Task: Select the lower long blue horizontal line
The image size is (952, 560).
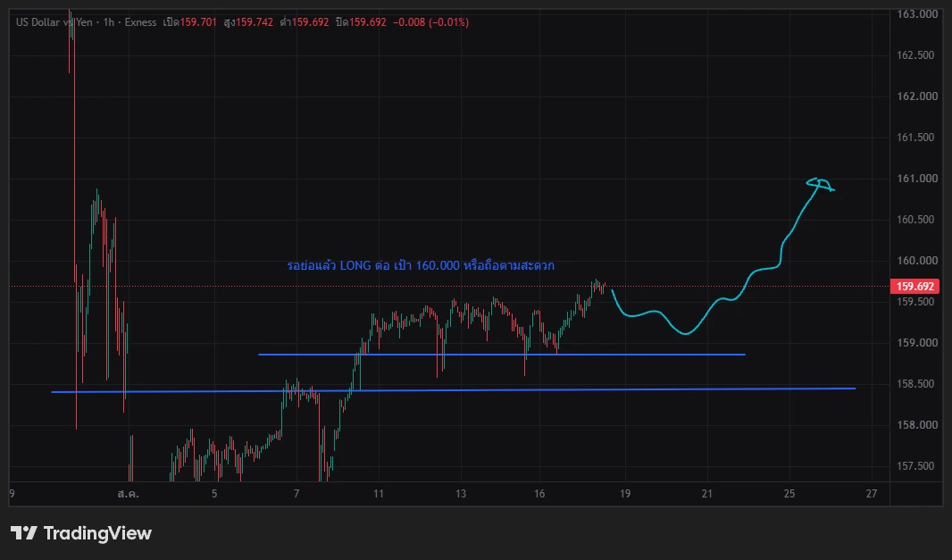Action: click(453, 390)
